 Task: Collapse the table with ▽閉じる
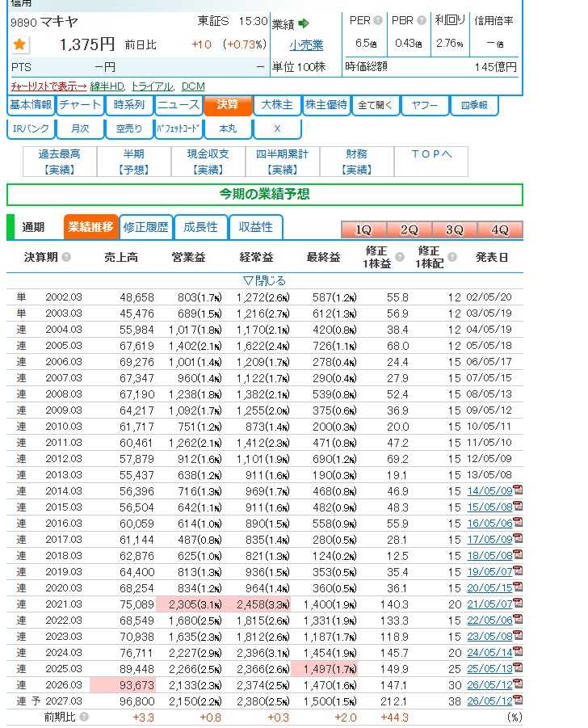pyautogui.click(x=264, y=280)
